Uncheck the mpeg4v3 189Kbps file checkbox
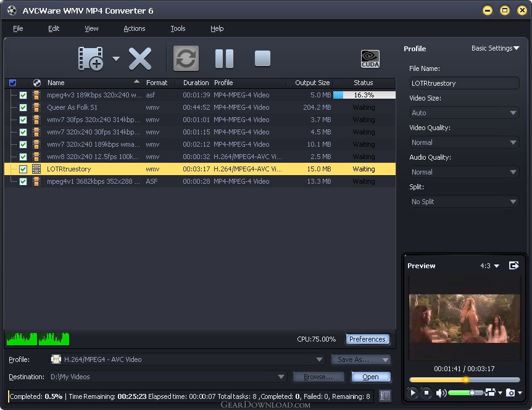 point(23,95)
